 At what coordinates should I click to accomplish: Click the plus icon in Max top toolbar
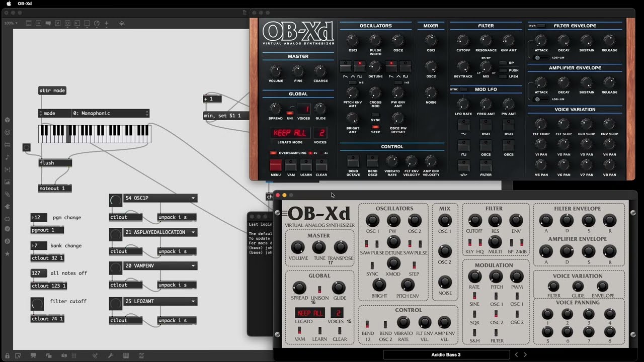[106, 23]
